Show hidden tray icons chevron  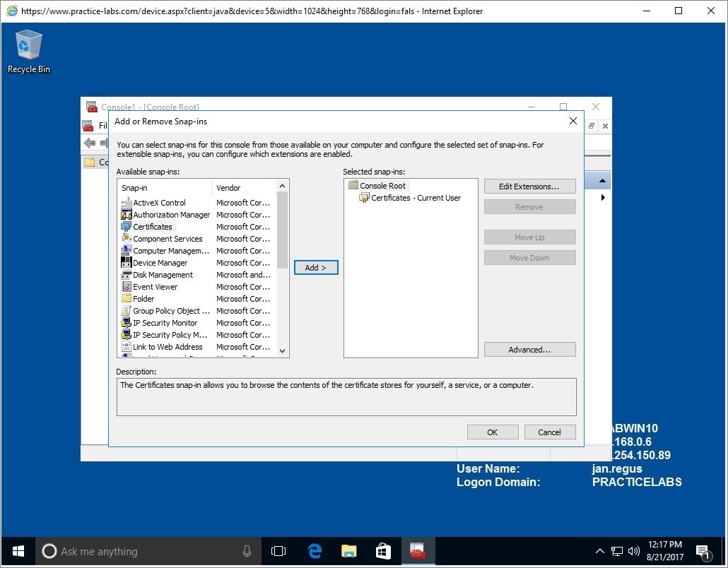point(600,551)
